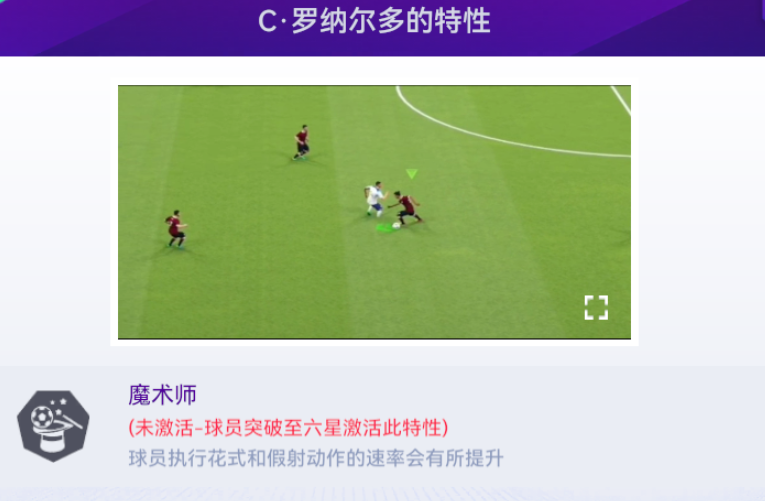Click the white frame around the video
Screen dimensions: 765x501
(374, 342)
